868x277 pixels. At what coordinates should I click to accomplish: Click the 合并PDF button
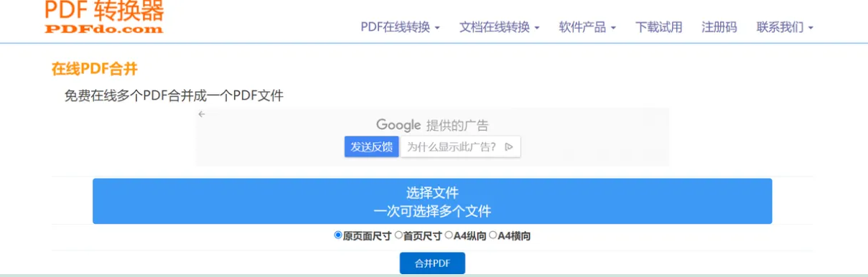pos(432,263)
